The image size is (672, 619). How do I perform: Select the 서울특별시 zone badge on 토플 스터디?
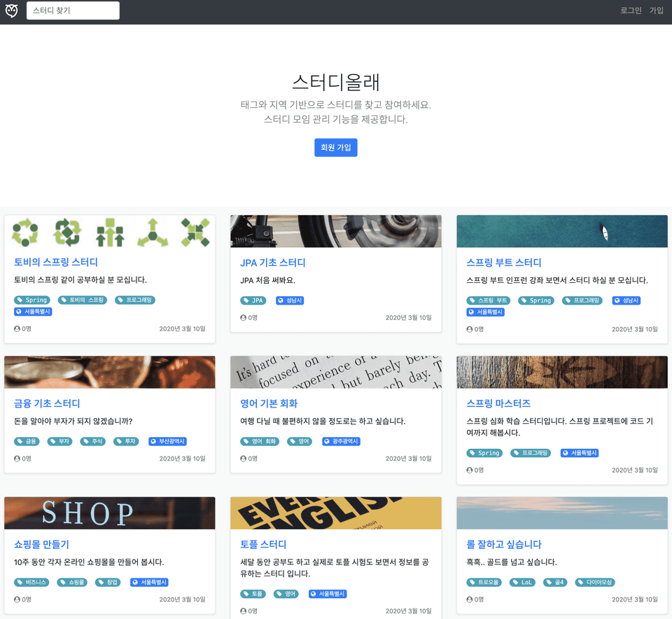tap(328, 594)
